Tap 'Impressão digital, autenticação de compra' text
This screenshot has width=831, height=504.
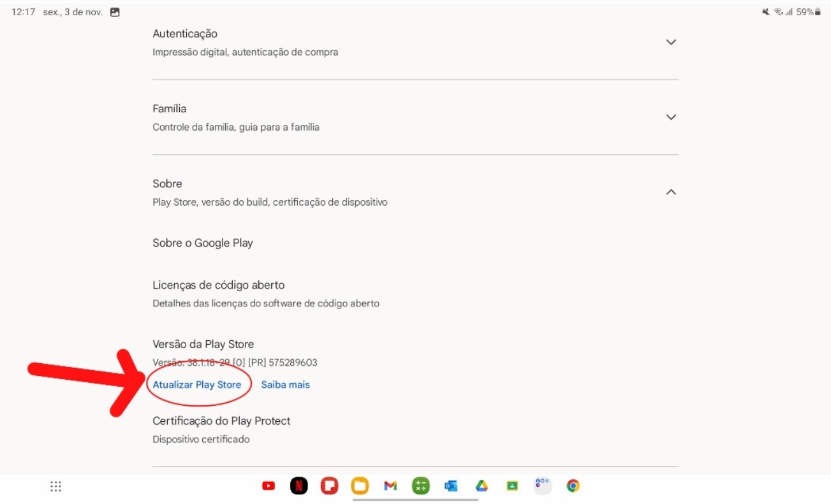[246, 52]
